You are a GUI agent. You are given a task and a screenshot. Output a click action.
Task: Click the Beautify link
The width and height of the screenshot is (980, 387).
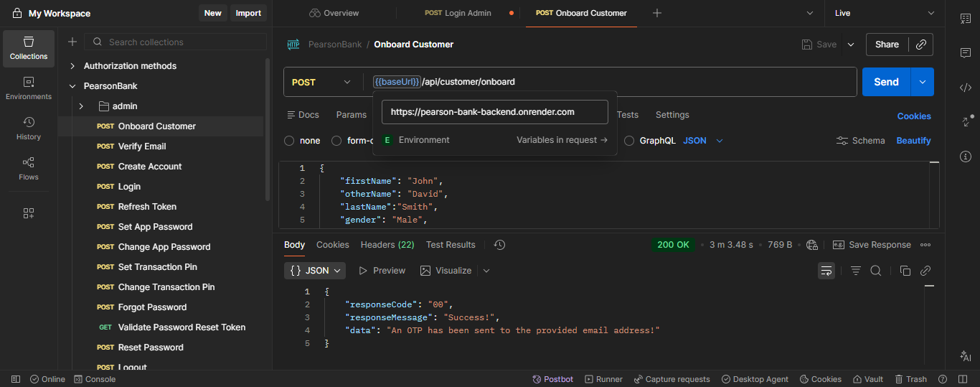click(x=913, y=141)
